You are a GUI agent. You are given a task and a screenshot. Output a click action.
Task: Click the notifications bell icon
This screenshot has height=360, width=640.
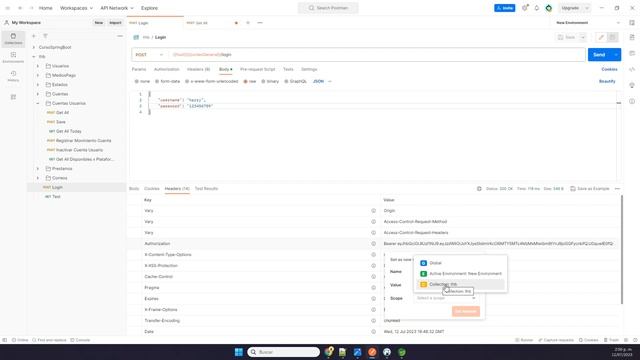pos(537,8)
